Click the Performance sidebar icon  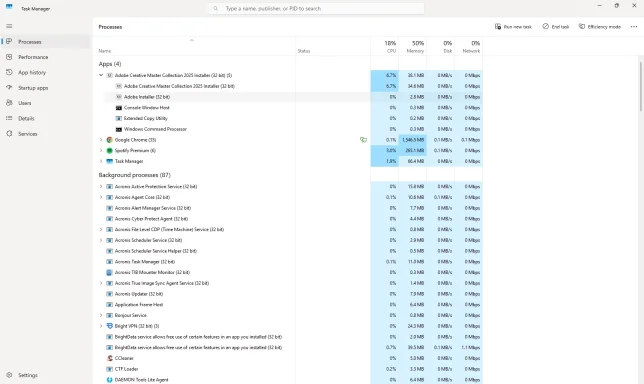coord(9,57)
